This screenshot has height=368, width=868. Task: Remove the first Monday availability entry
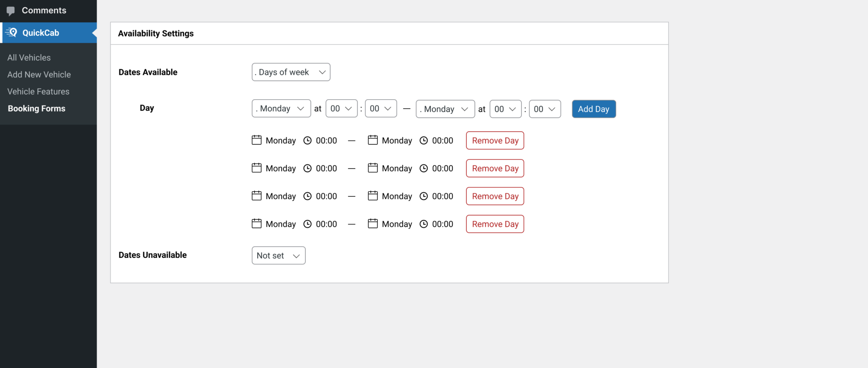(495, 141)
